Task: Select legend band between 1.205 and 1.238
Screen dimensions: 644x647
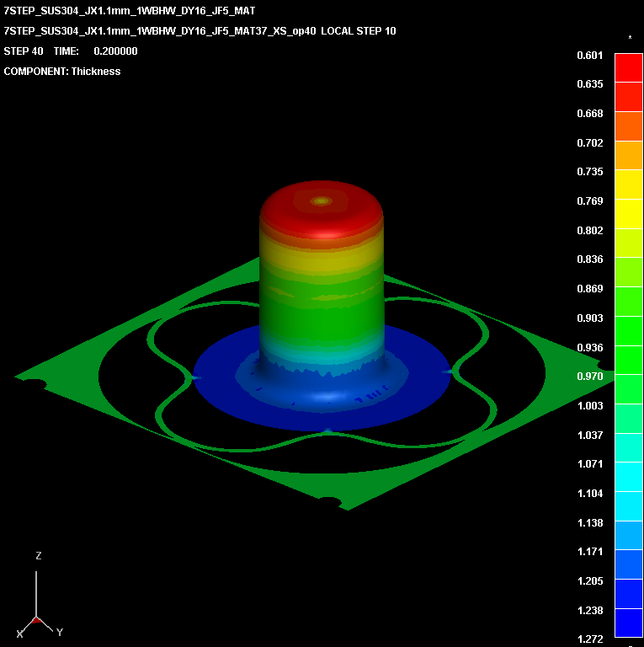Action: 629,594
